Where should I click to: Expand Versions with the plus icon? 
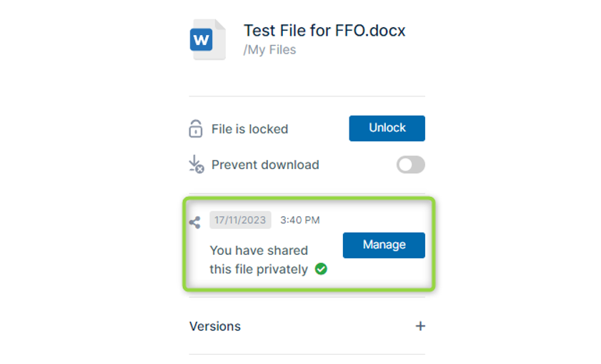click(x=420, y=326)
